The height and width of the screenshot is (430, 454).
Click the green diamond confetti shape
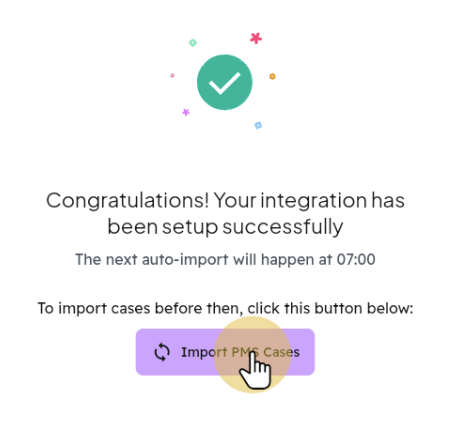pos(193,43)
